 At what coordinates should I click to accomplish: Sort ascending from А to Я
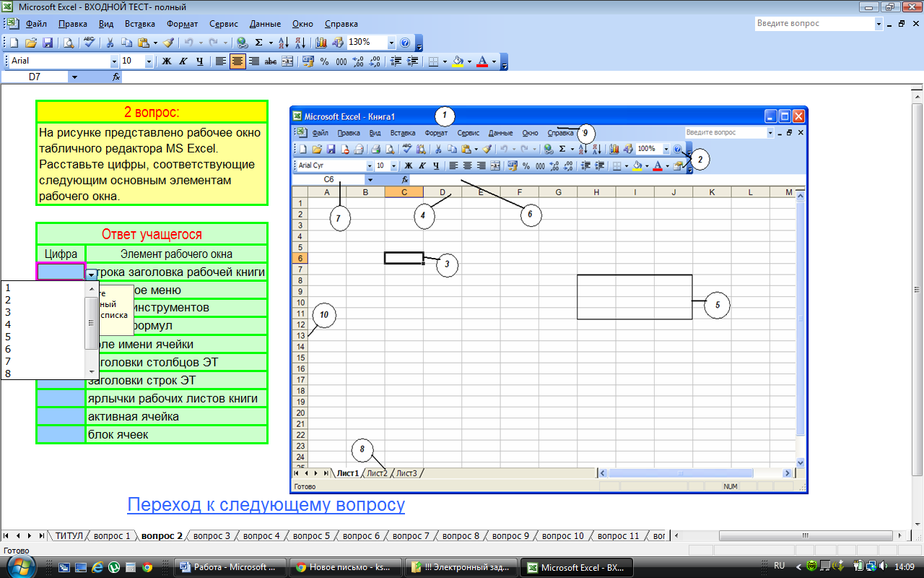pyautogui.click(x=284, y=43)
